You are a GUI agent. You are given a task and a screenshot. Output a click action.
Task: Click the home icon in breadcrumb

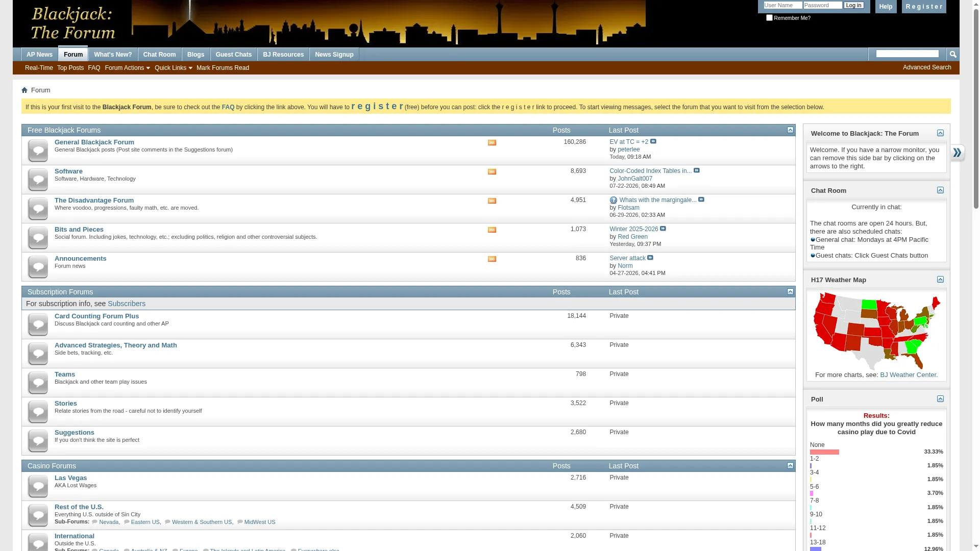(x=24, y=90)
